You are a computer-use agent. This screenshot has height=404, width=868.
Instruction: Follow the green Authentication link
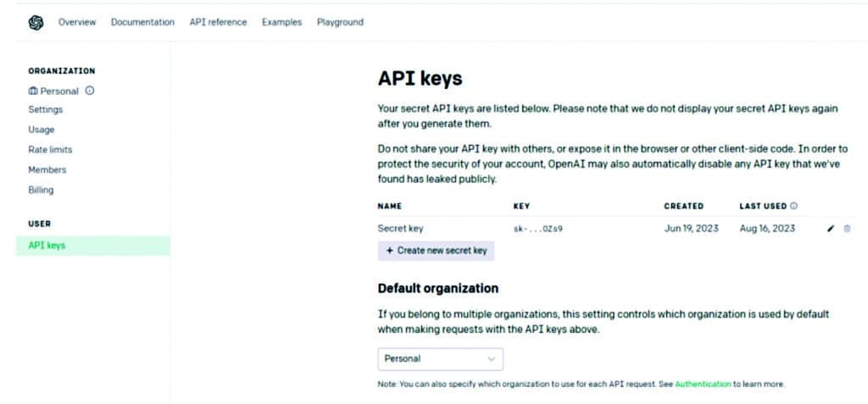(703, 385)
